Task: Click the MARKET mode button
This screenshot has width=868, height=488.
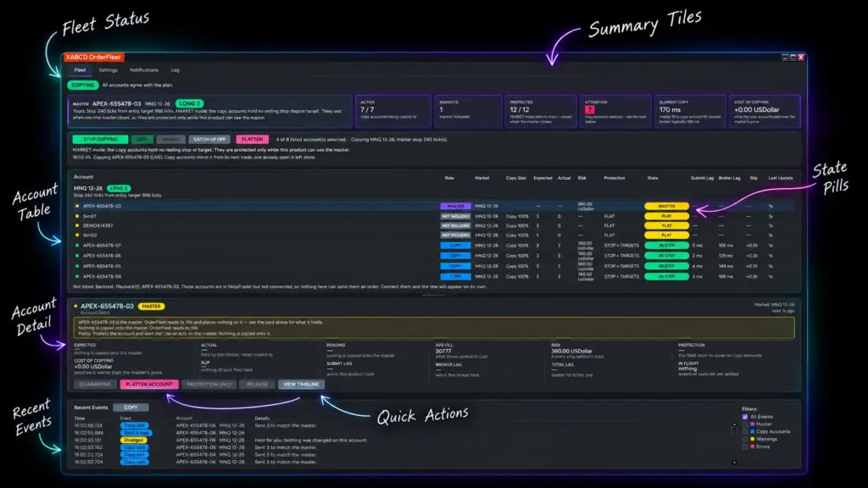Action: tap(170, 140)
